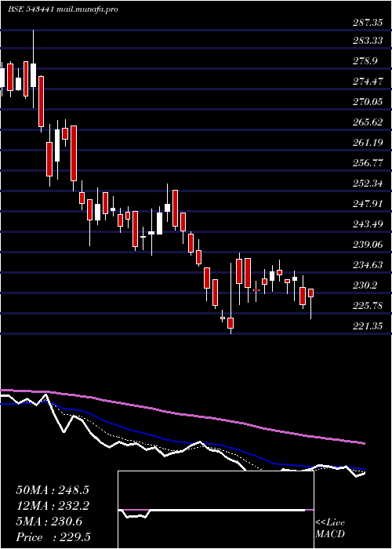Viewport: 392px width, 549px height.
Task: Click the 230.2 price level label
Action: click(x=365, y=285)
